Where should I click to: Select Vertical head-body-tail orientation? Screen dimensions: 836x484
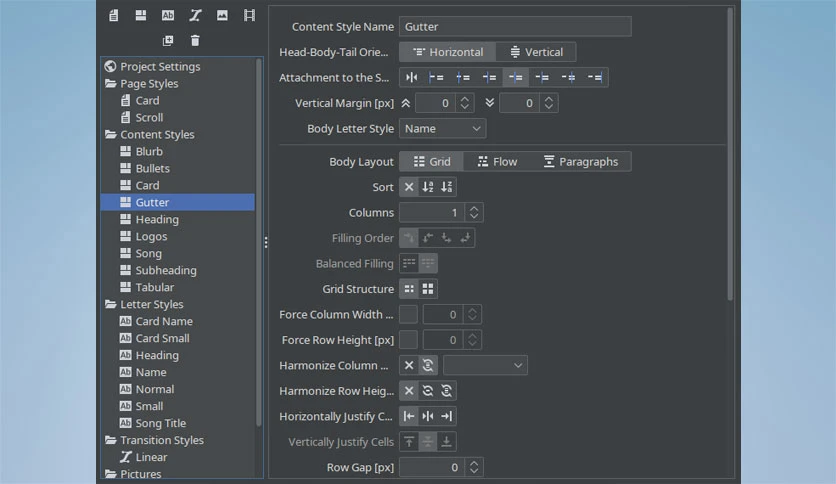point(536,52)
